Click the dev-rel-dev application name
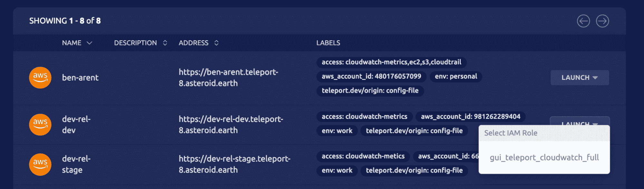This screenshot has width=644, height=189. (76, 125)
